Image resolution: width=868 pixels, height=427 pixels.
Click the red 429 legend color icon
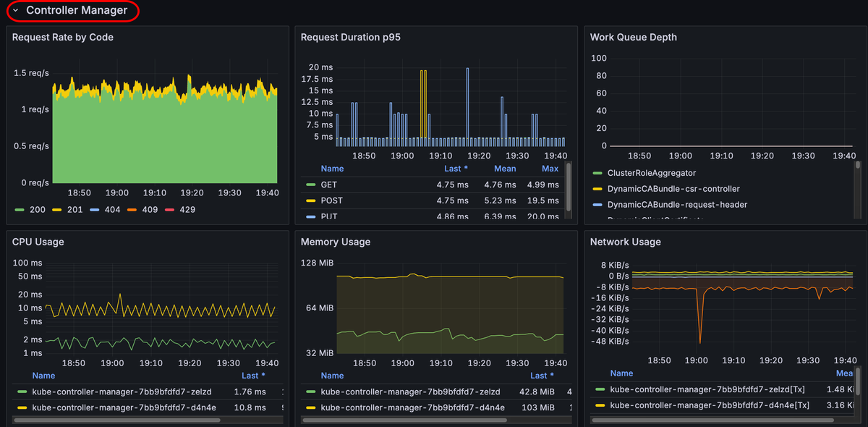pyautogui.click(x=170, y=210)
